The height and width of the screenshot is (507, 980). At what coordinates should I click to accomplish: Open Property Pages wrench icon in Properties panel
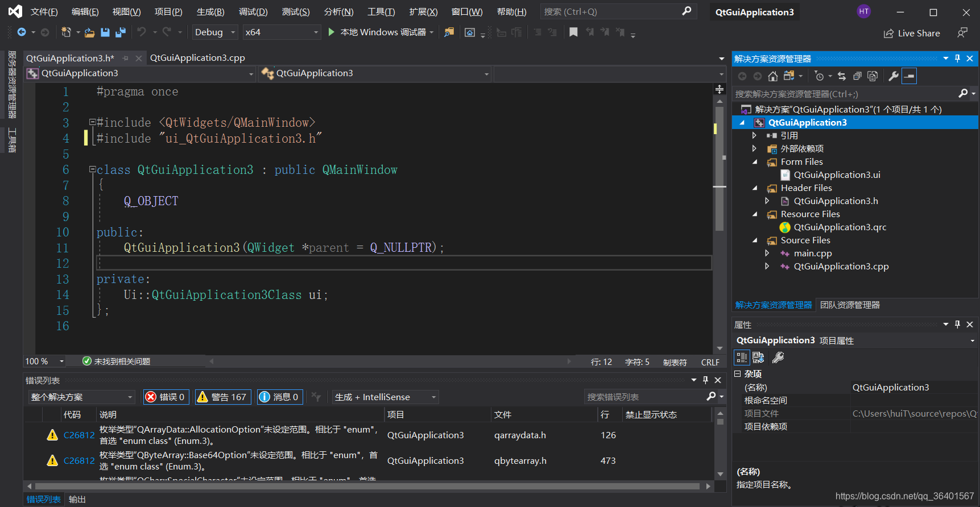778,358
